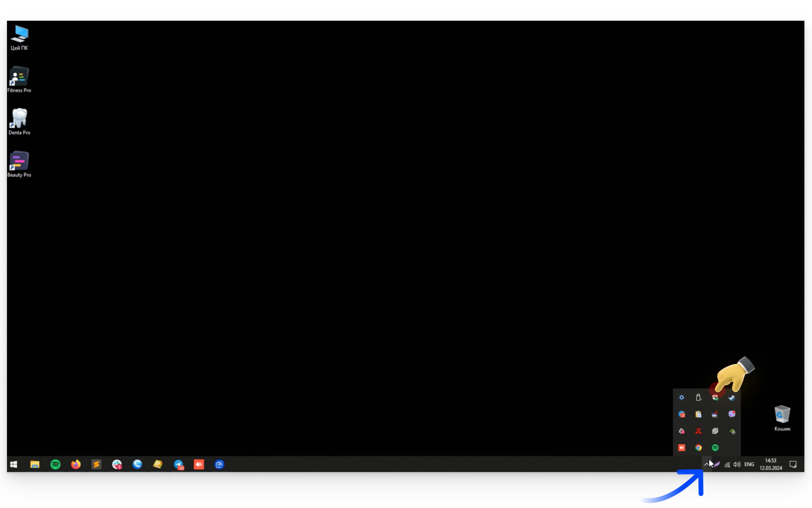
Task: Open Windows Security shield tray icon
Action: click(x=715, y=398)
